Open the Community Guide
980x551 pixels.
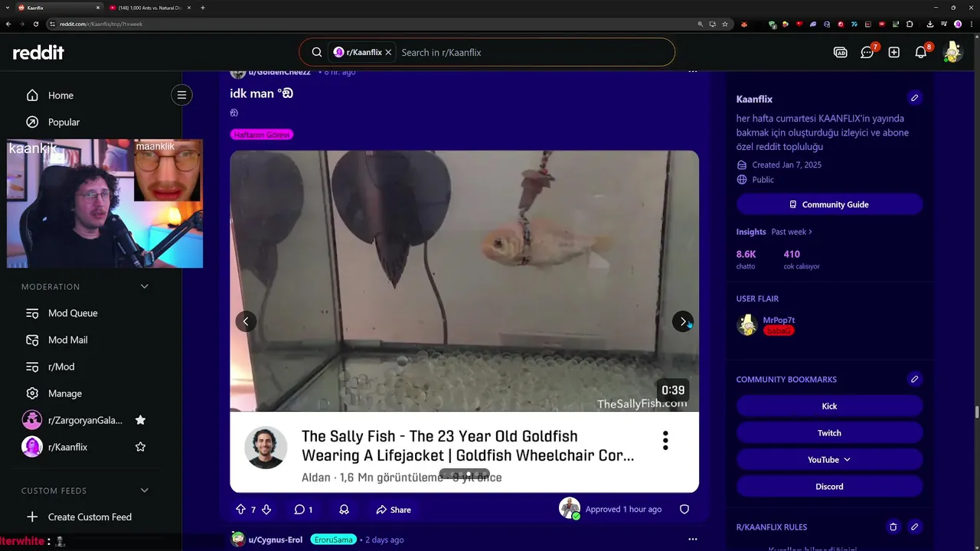(829, 204)
